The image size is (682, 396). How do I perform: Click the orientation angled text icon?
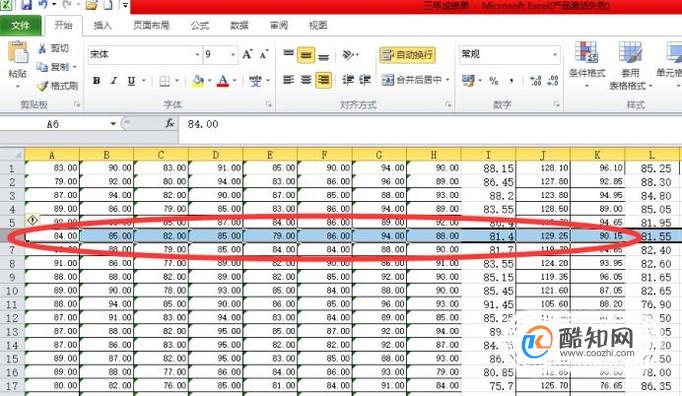(x=349, y=55)
